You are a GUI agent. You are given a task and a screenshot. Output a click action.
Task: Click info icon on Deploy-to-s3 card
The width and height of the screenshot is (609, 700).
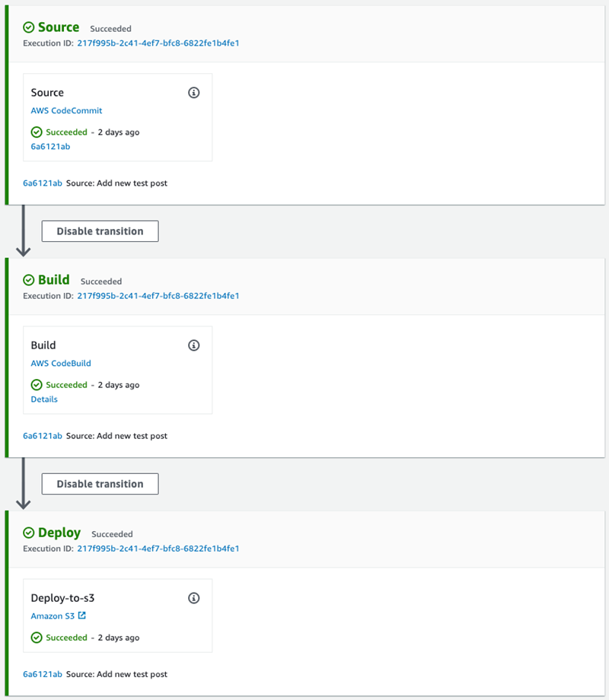(193, 598)
